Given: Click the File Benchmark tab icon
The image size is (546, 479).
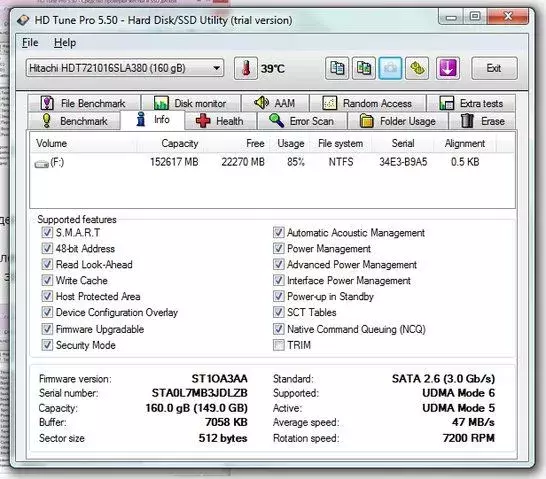Looking at the screenshot, I should 47,103.
